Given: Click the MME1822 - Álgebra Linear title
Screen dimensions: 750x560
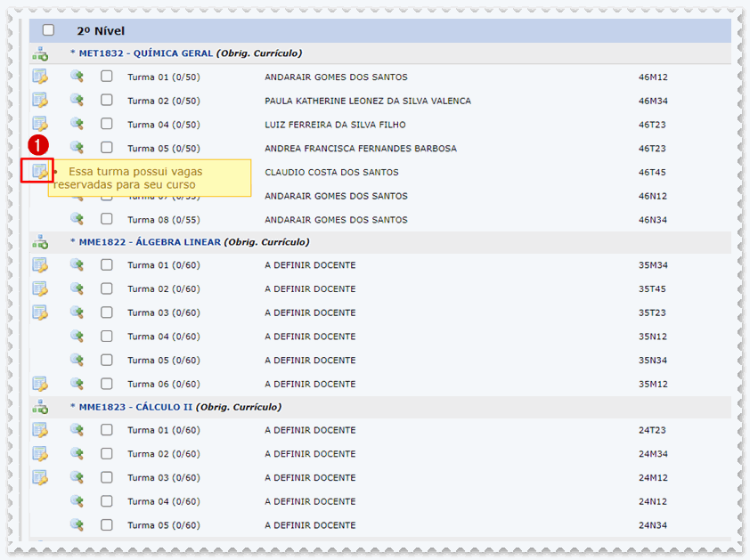Looking at the screenshot, I should point(149,242).
